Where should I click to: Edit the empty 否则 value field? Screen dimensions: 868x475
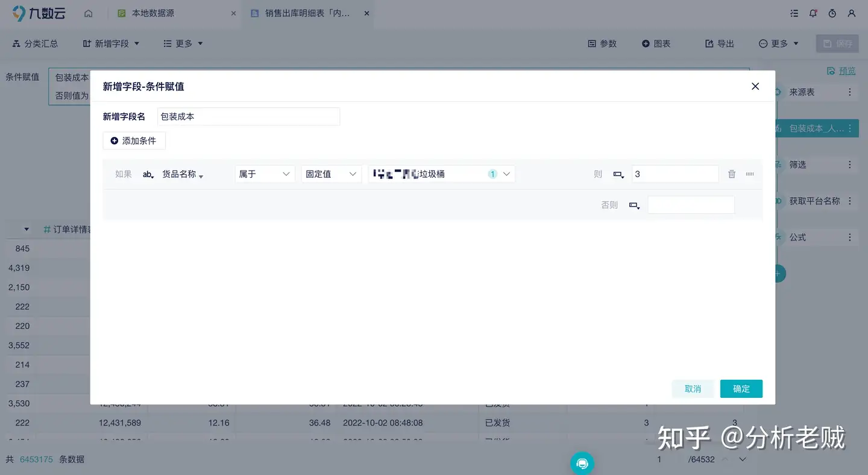[x=691, y=205]
